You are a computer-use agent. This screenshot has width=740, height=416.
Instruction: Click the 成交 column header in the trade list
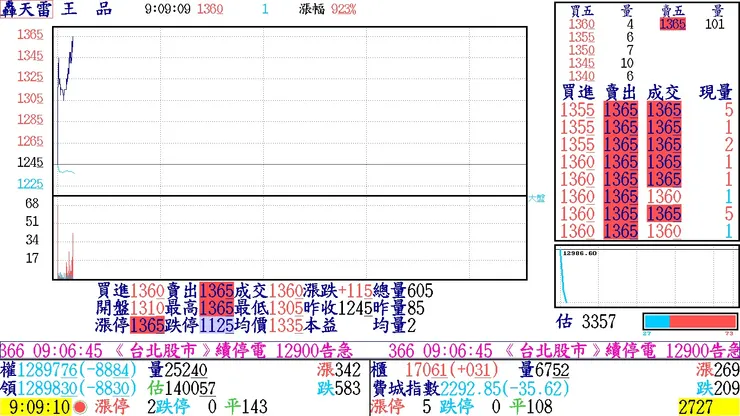[663, 92]
